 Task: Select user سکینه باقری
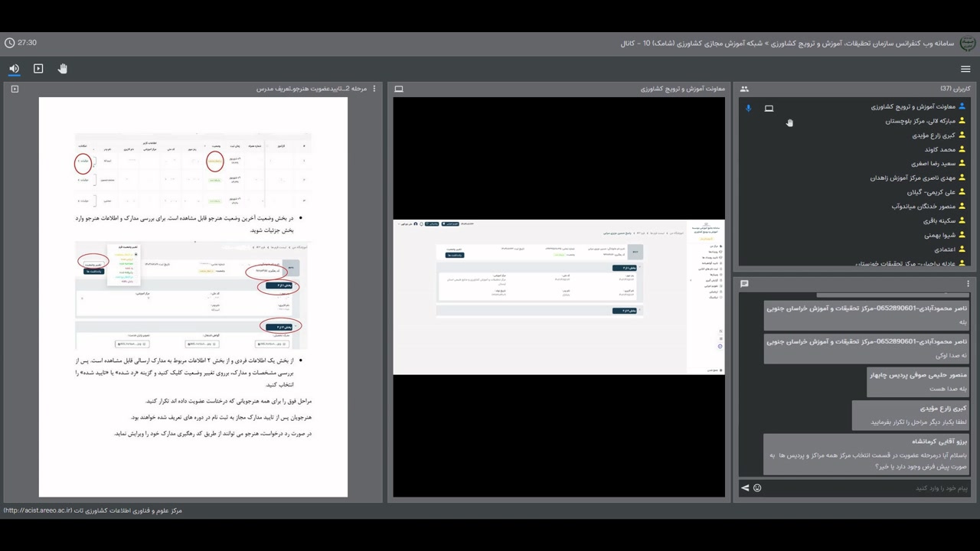(939, 221)
